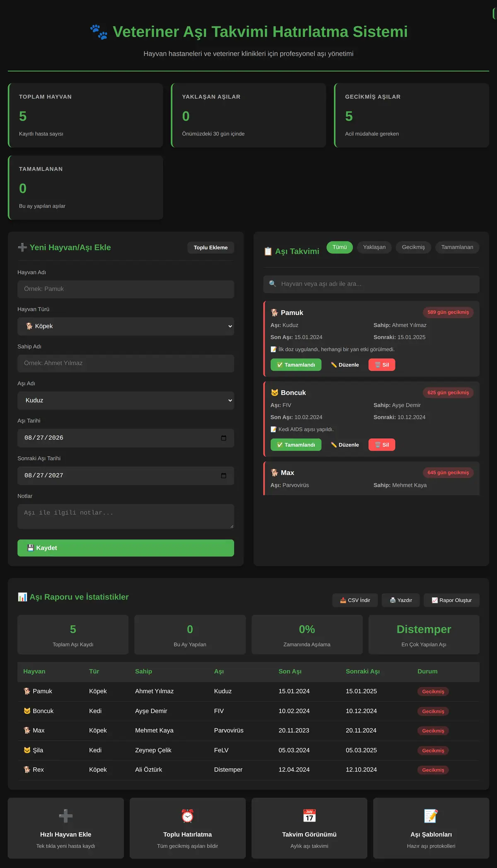Image resolution: width=497 pixels, height=868 pixels.
Task: Filter schedule by Tamamlanan
Action: point(457,247)
